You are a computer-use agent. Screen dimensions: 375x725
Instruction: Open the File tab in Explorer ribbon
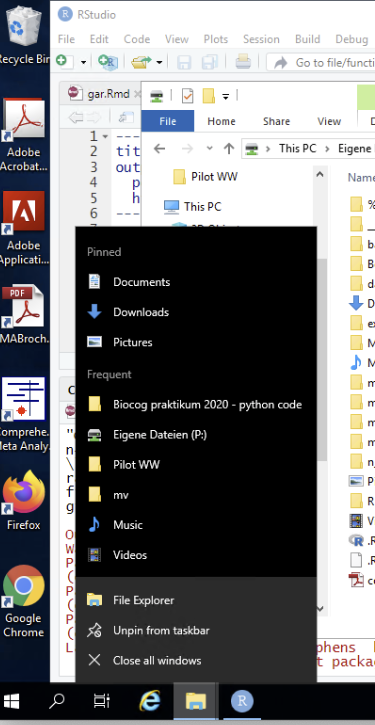pos(168,121)
